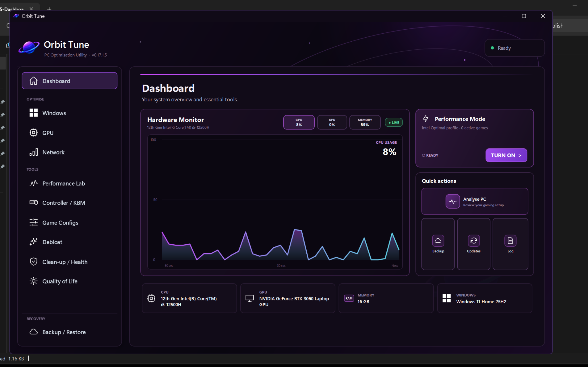
Task: Click the TURN ON button
Action: click(506, 155)
